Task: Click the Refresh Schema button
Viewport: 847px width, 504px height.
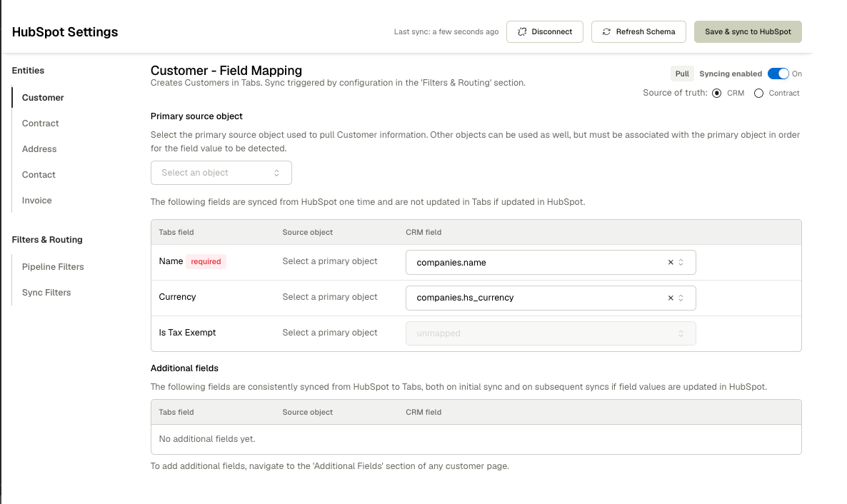Action: [x=638, y=32]
